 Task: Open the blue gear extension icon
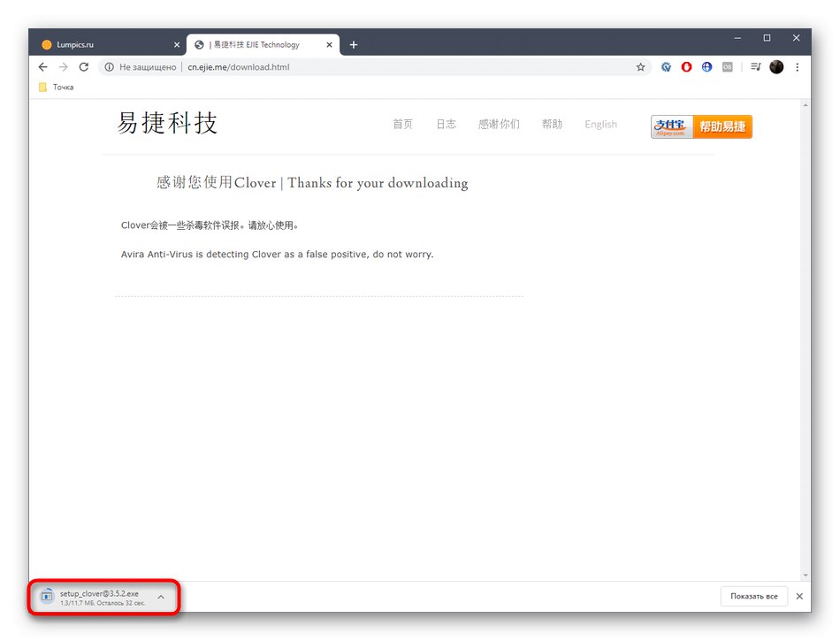(x=666, y=67)
